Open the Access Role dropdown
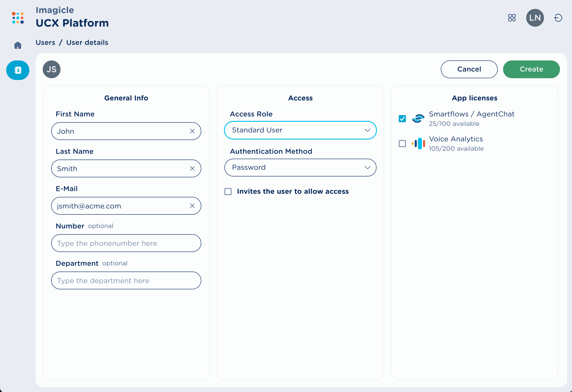 point(300,130)
